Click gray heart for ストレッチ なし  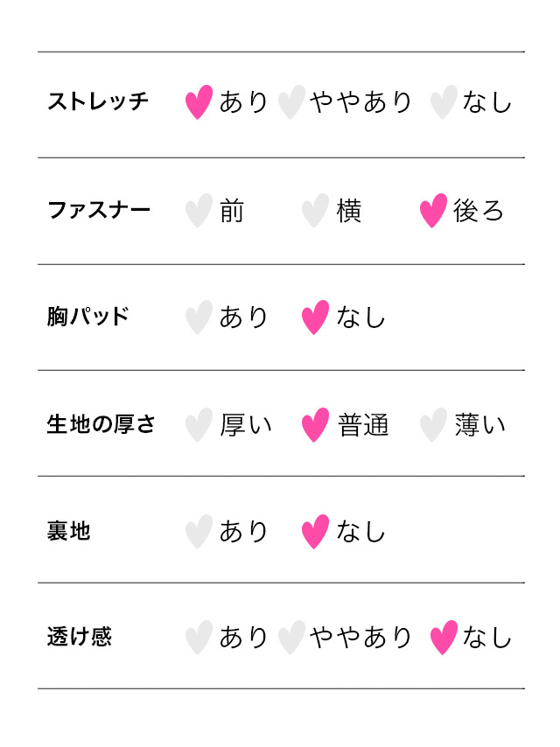[x=444, y=102]
